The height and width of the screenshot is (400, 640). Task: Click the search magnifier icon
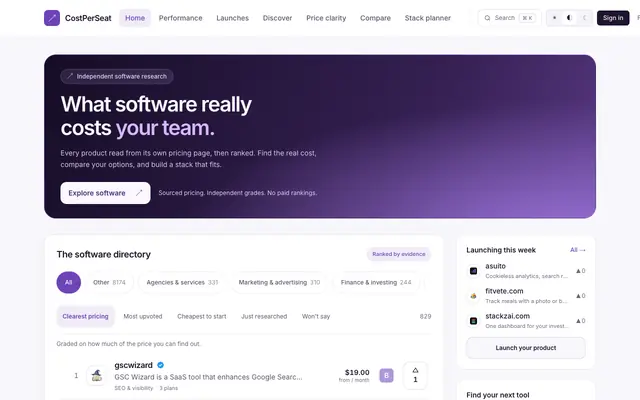[487, 18]
